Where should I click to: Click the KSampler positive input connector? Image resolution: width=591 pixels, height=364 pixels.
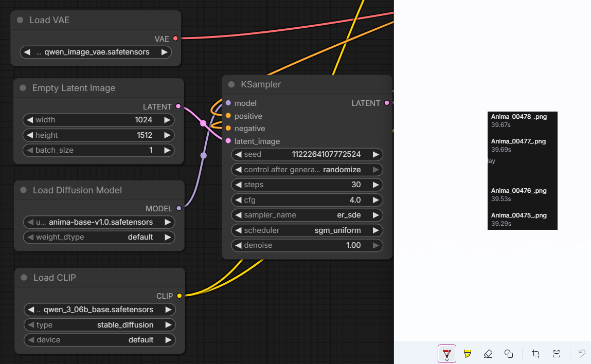coord(228,116)
